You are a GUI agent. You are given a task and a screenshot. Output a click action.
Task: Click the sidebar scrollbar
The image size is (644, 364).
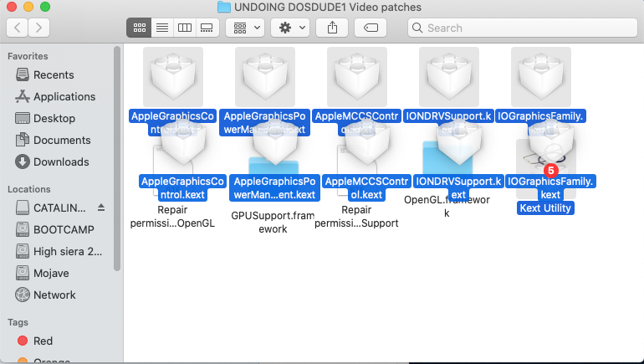click(117, 159)
